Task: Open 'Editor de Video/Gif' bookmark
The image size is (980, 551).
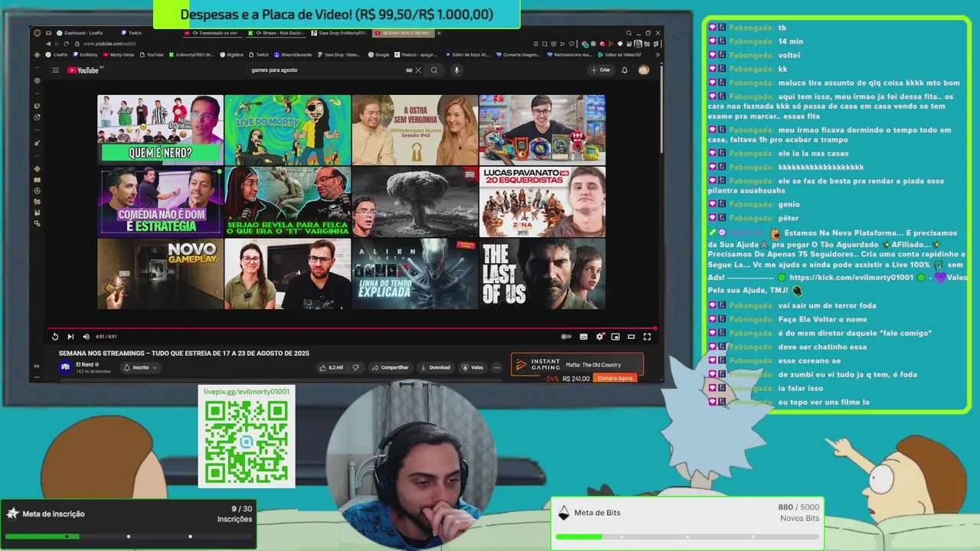Action: click(x=619, y=55)
